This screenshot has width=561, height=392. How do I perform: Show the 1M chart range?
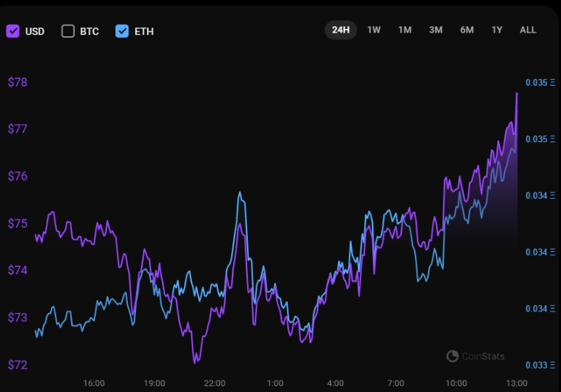[405, 30]
